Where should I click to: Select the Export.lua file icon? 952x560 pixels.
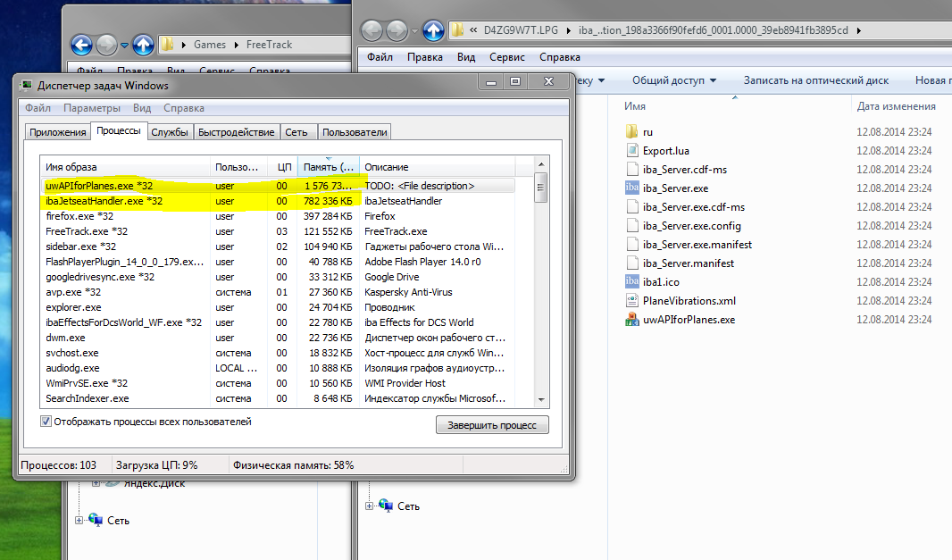coord(631,151)
